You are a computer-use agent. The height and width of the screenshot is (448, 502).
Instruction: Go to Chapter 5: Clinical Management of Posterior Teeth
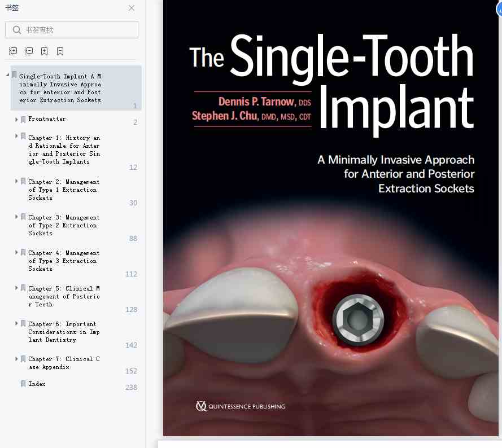point(64,296)
